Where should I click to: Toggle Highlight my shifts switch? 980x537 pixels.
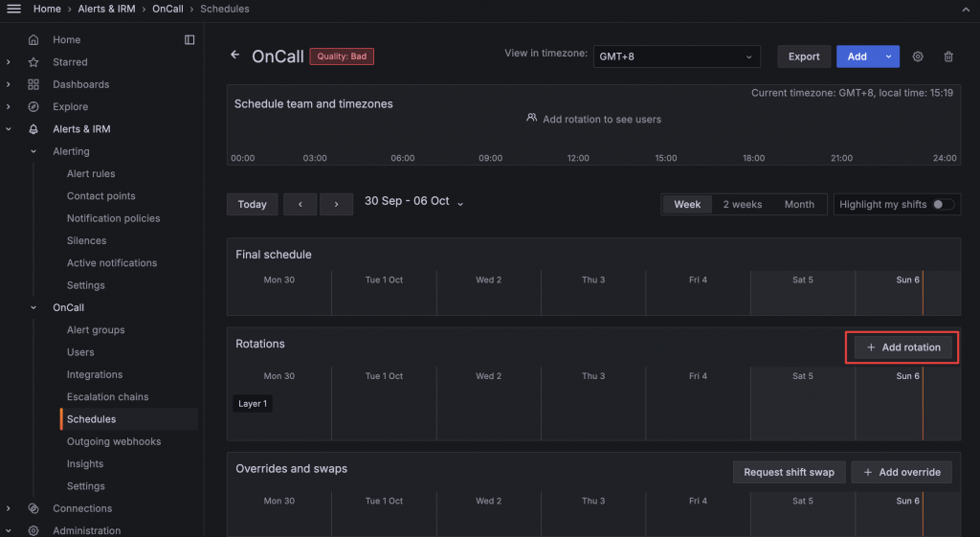pos(943,205)
